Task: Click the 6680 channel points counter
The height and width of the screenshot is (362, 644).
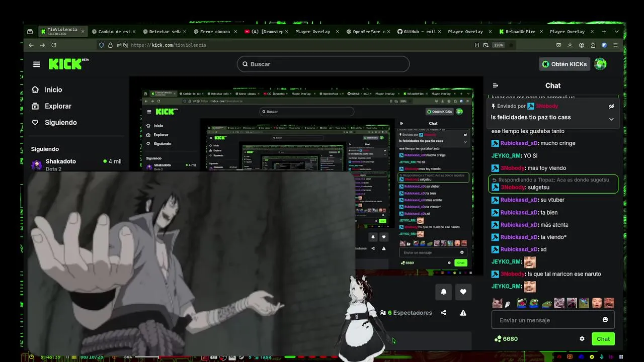Action: click(506, 339)
